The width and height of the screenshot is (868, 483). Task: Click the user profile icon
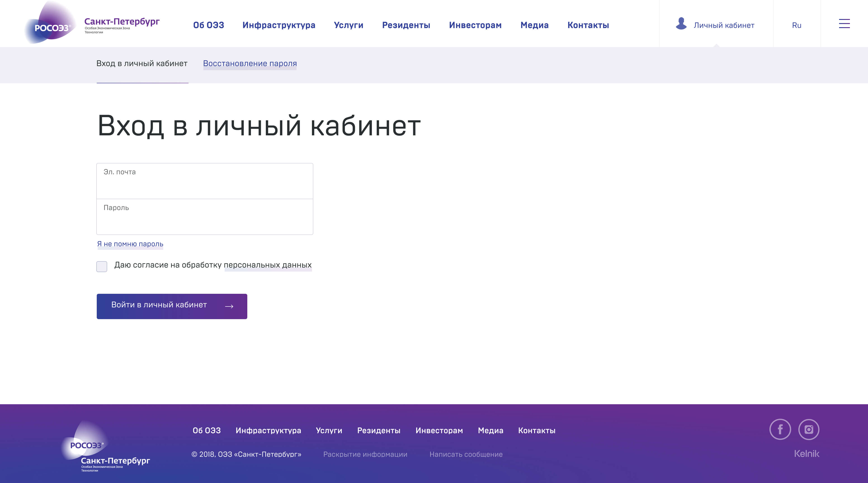click(681, 24)
